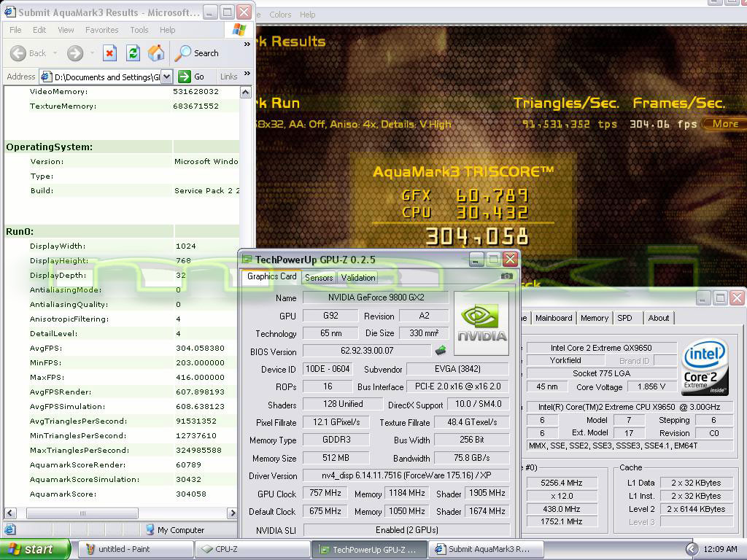Screen dimensions: 747x560
Task: Click the horizontal scrollbar right arrow
Action: click(233, 513)
